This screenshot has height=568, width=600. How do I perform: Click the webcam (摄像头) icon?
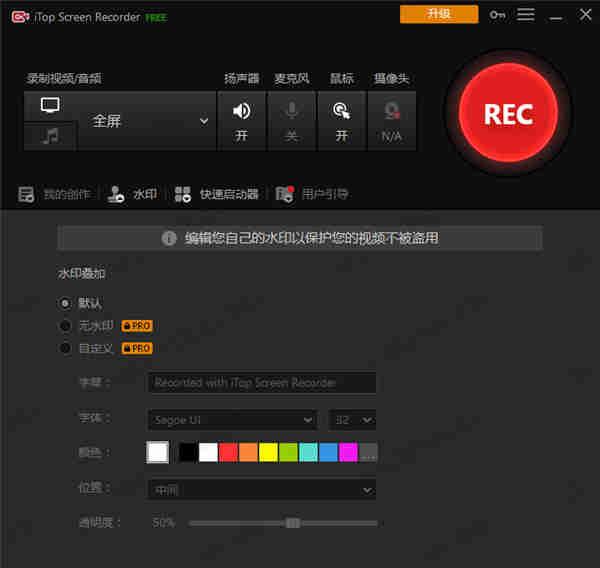click(x=392, y=112)
